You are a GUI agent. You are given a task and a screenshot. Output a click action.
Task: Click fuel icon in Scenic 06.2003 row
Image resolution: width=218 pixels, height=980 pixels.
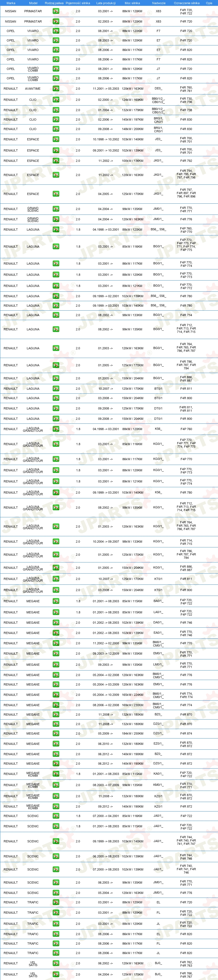(56, 883)
